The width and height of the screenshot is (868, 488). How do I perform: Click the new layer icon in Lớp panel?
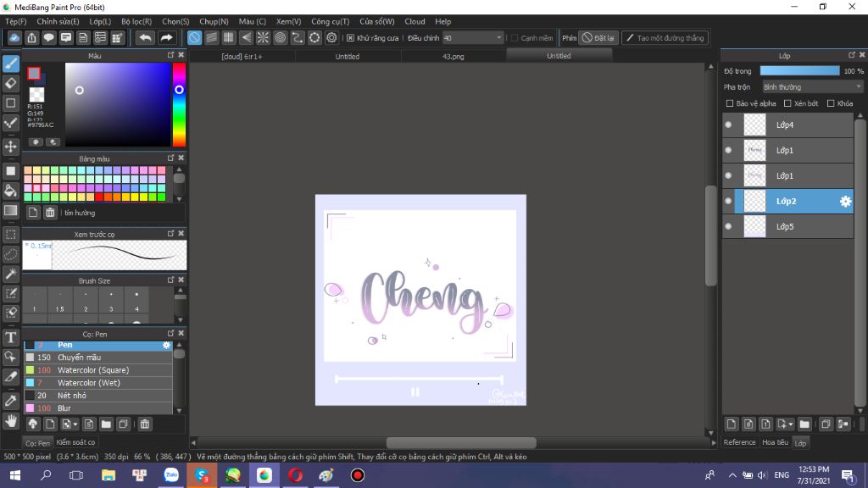coord(732,424)
